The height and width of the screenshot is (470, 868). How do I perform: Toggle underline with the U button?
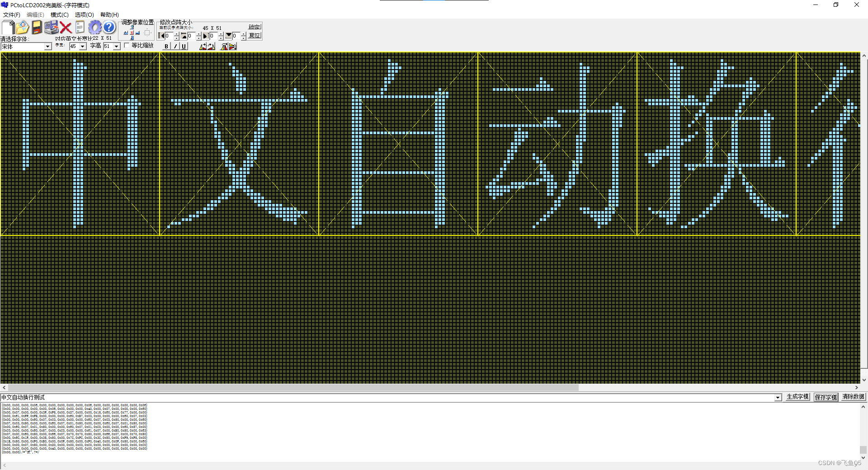click(184, 46)
